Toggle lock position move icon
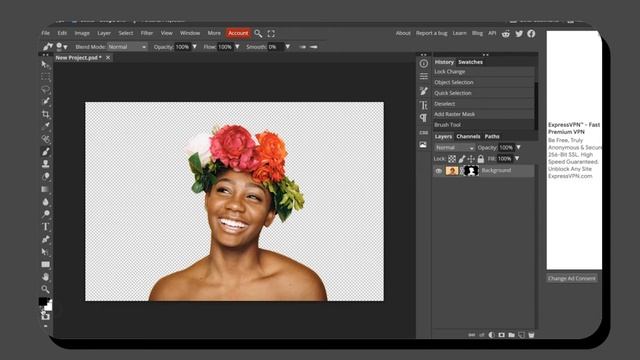 [471, 159]
